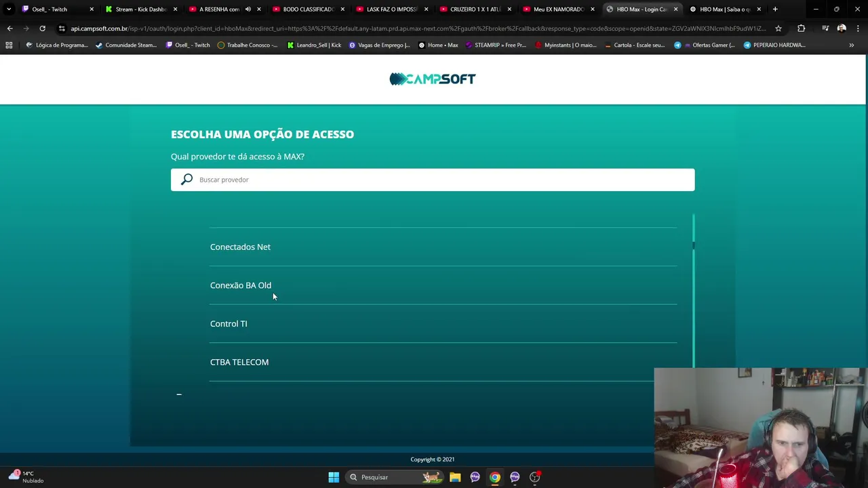
Task: Switch to LASK FAZ O IMPOSSÍVEL tab
Action: [391, 9]
